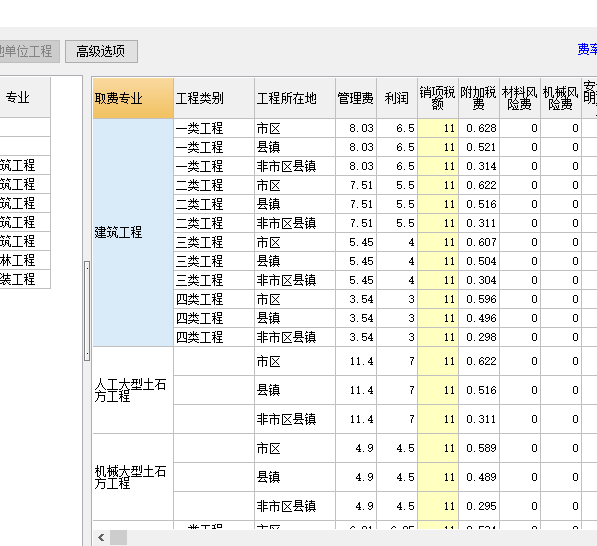Click the 0.489 附加税费 cell

pos(479,477)
